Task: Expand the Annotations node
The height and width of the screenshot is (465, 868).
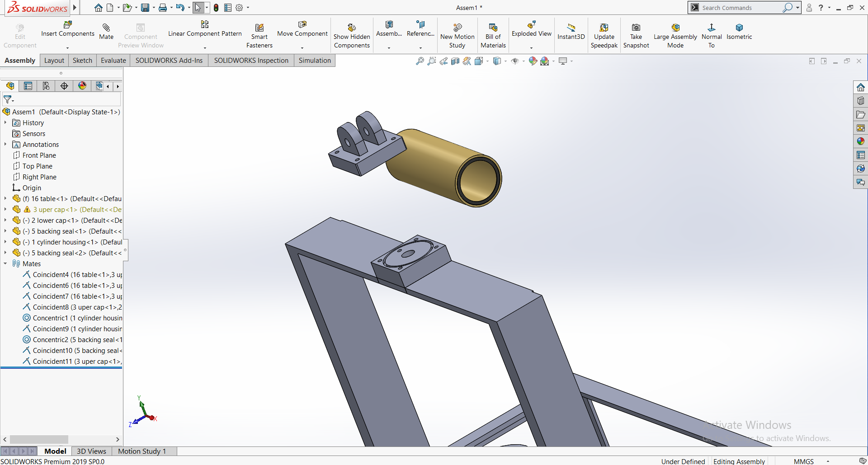Action: point(5,144)
